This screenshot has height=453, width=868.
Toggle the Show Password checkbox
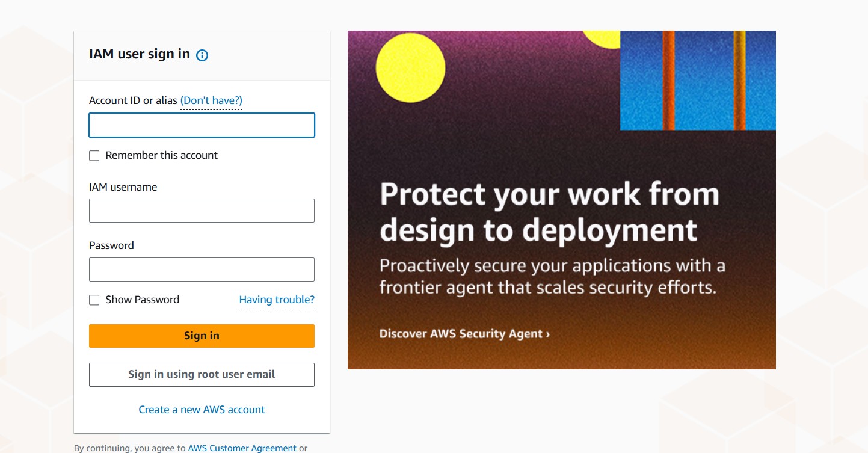(x=94, y=300)
